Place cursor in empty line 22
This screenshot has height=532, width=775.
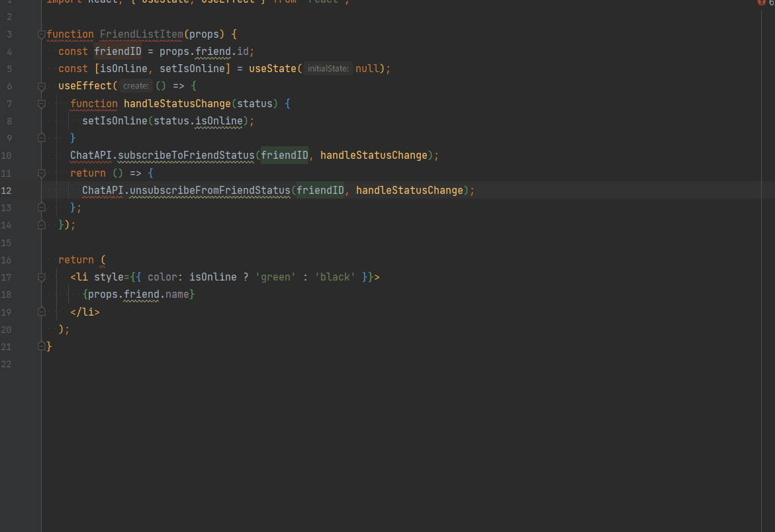click(x=199, y=364)
